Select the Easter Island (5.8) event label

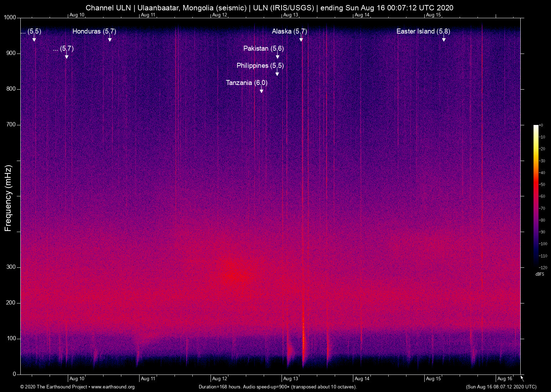pyautogui.click(x=423, y=31)
